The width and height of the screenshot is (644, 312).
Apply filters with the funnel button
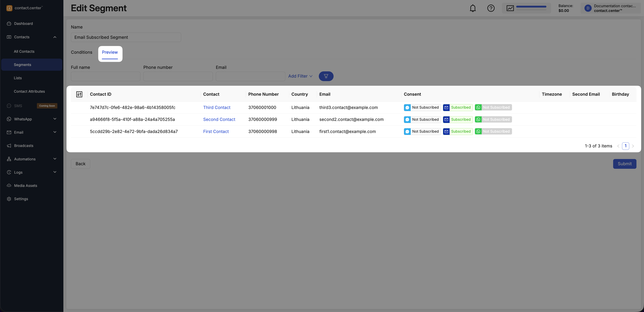tap(326, 76)
